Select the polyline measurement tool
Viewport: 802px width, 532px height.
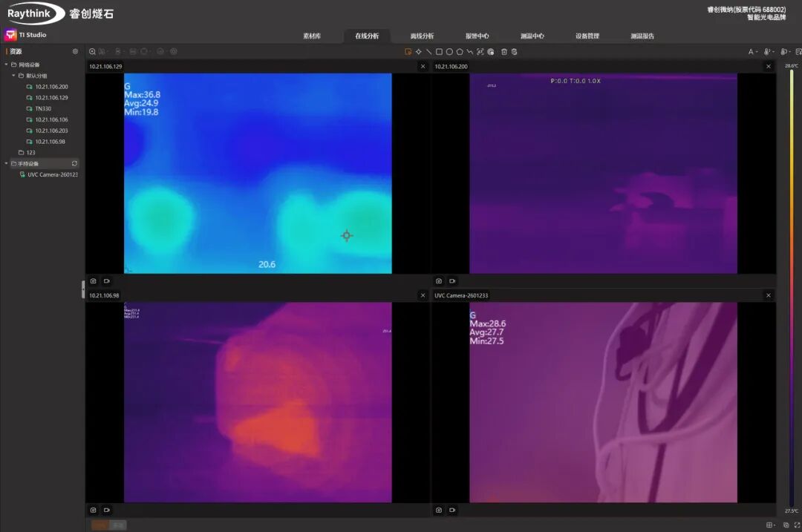[x=469, y=52]
